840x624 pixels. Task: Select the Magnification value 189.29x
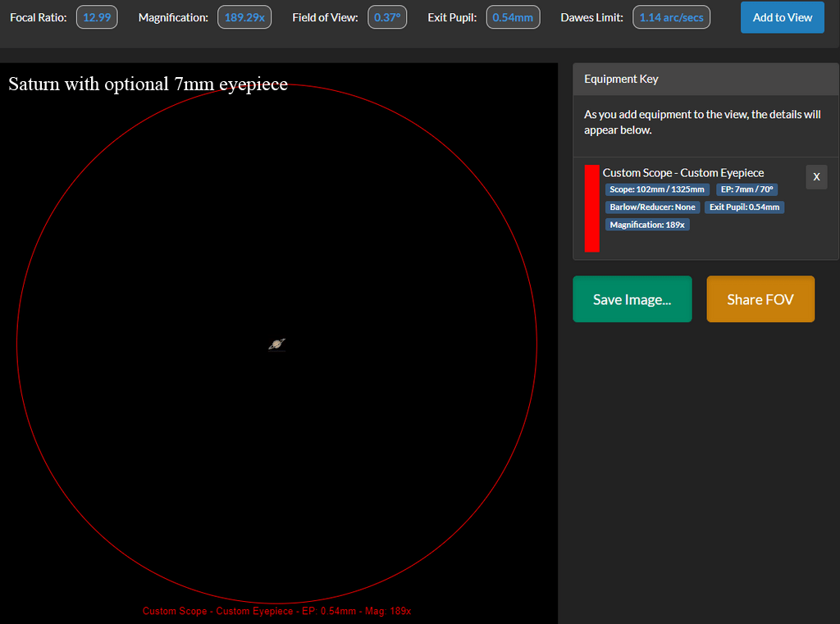[244, 17]
